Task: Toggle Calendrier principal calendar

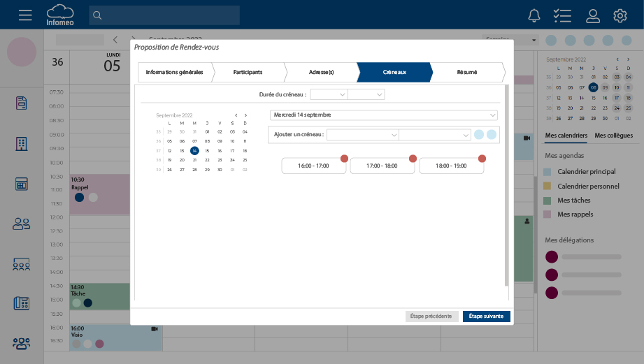Action: (x=547, y=172)
